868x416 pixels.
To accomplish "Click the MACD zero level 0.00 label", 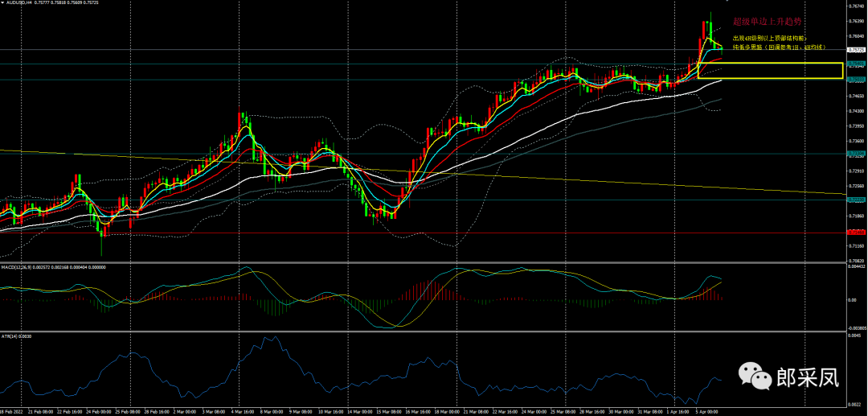I will [x=854, y=299].
